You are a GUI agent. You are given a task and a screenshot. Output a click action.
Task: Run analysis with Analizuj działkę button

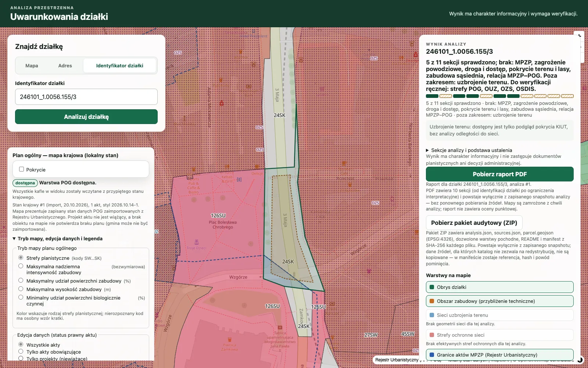click(86, 117)
